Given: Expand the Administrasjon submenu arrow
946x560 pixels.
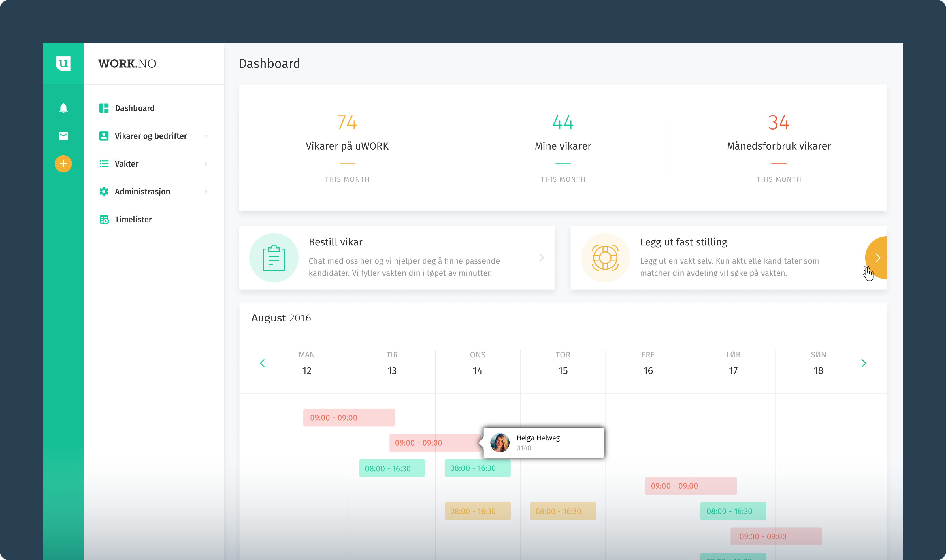Looking at the screenshot, I should [206, 192].
